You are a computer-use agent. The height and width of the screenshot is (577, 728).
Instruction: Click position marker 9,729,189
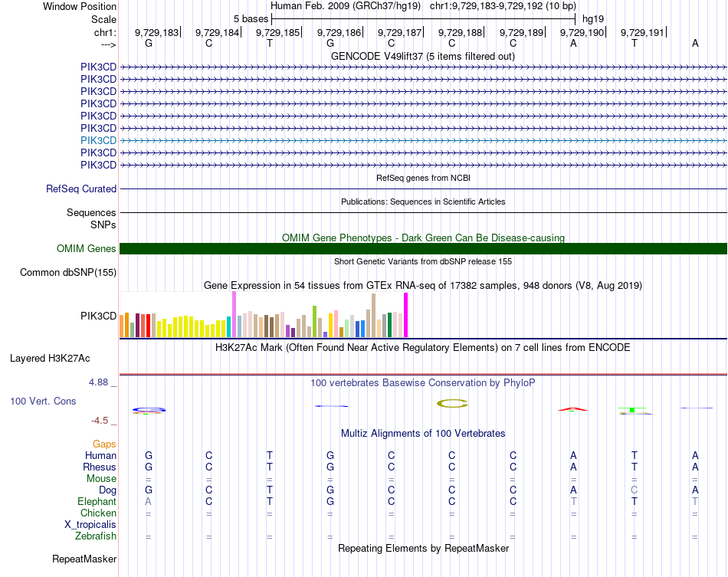[x=521, y=32]
